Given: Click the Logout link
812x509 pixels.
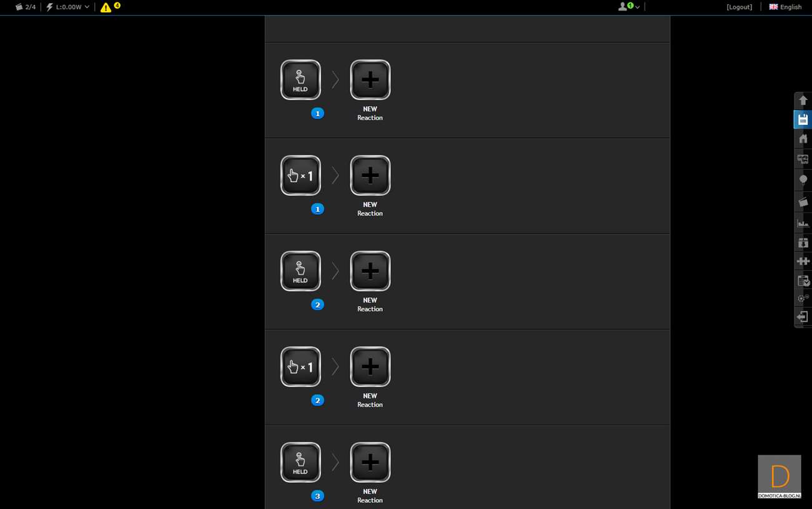Looking at the screenshot, I should (739, 7).
